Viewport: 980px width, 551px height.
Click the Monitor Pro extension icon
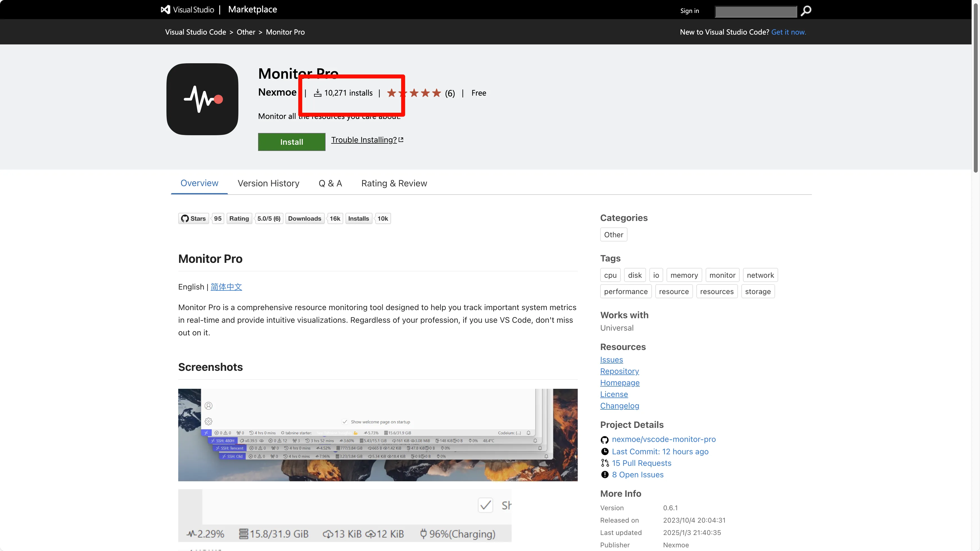point(202,99)
